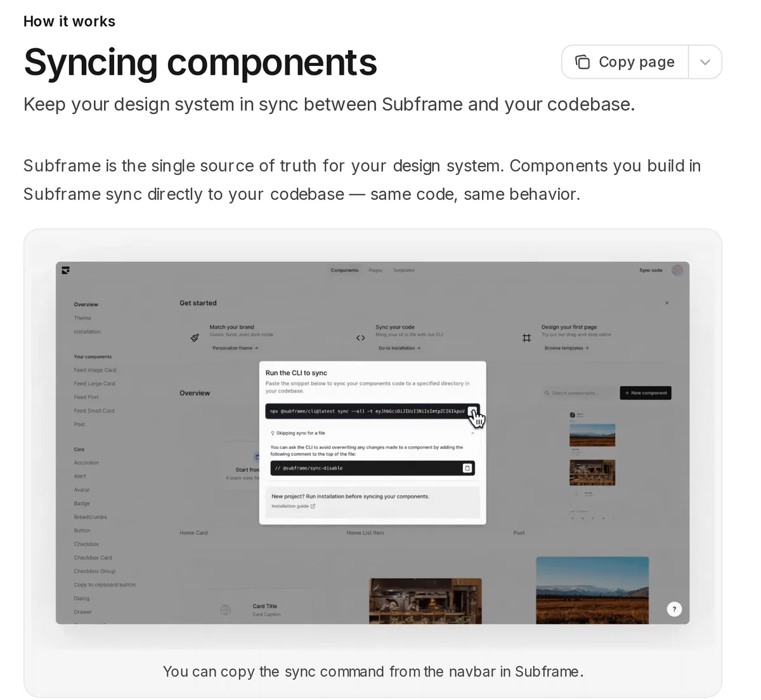
Task: Click the Go to installation link
Action: pyautogui.click(x=400, y=348)
